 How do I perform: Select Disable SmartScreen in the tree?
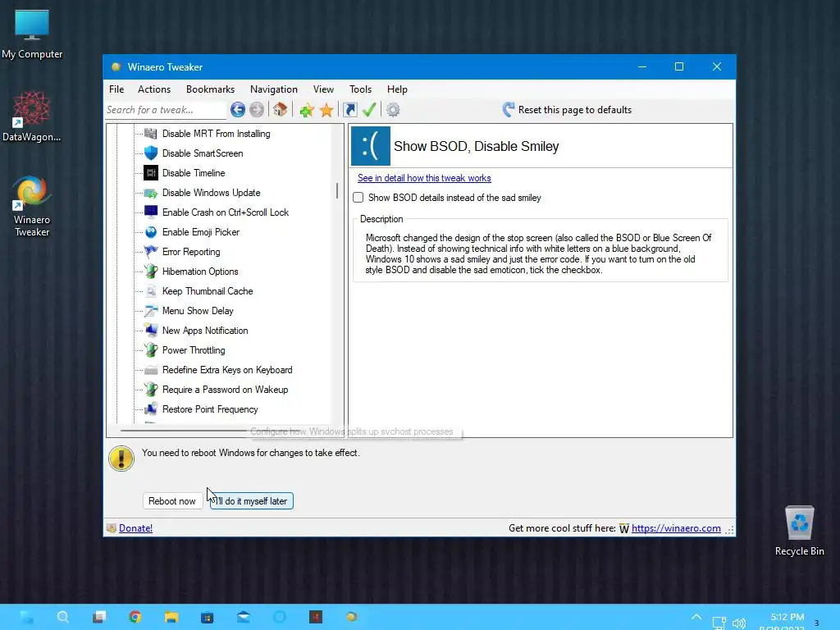pyautogui.click(x=203, y=153)
